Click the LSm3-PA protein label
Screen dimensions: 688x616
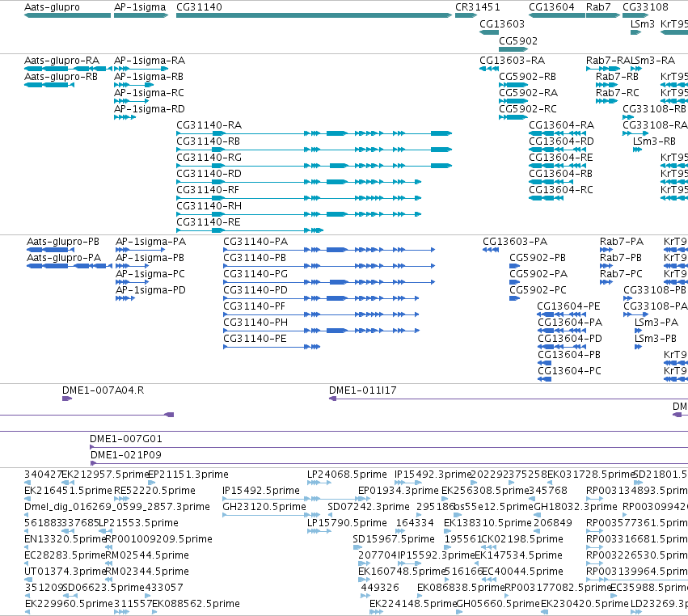click(656, 323)
